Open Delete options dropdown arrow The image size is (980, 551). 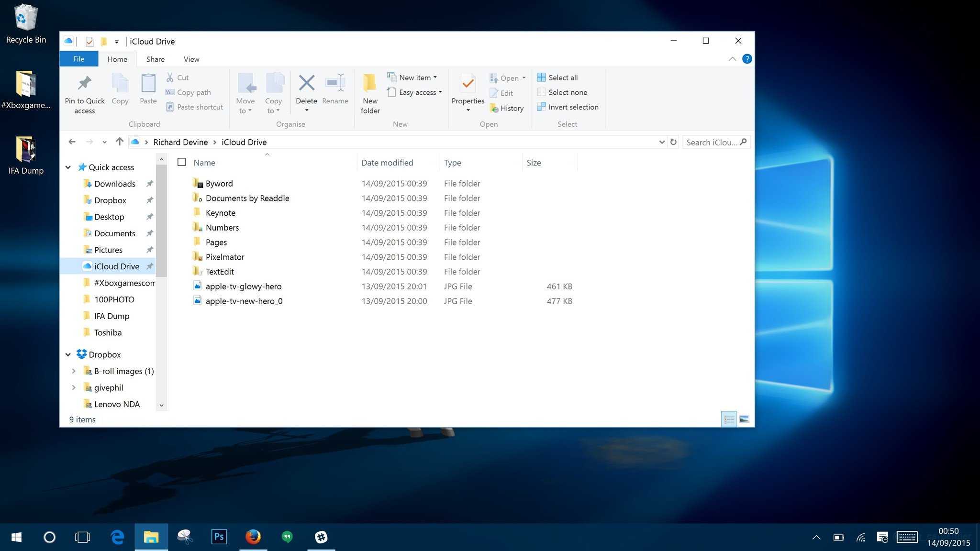(x=307, y=110)
